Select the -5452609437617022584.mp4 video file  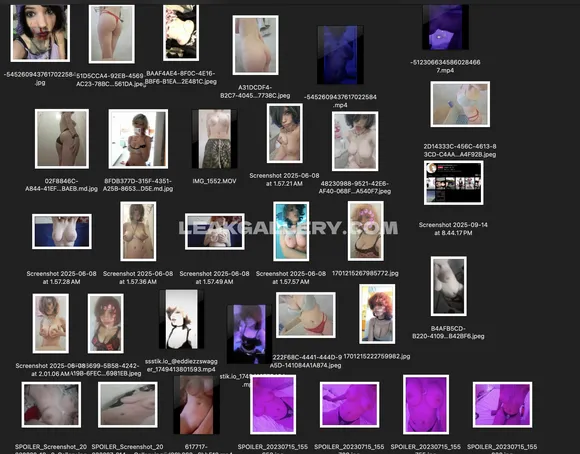pos(340,55)
